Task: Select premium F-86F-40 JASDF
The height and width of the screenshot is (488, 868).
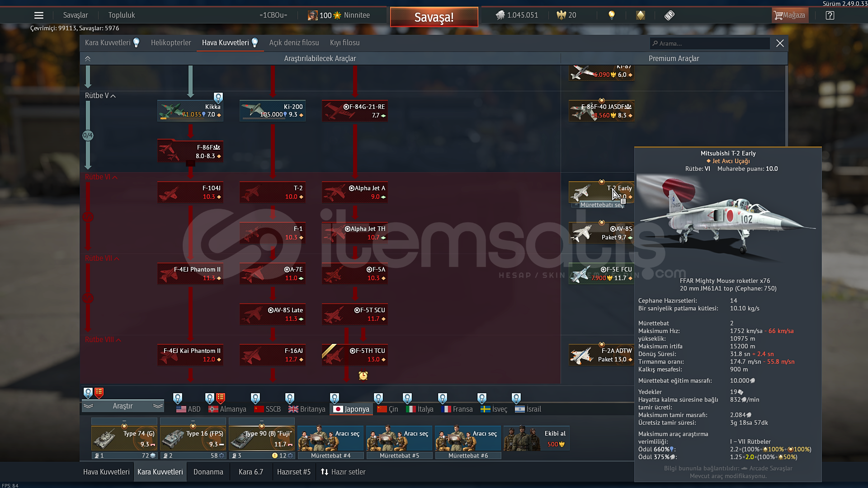Action: pos(602,111)
